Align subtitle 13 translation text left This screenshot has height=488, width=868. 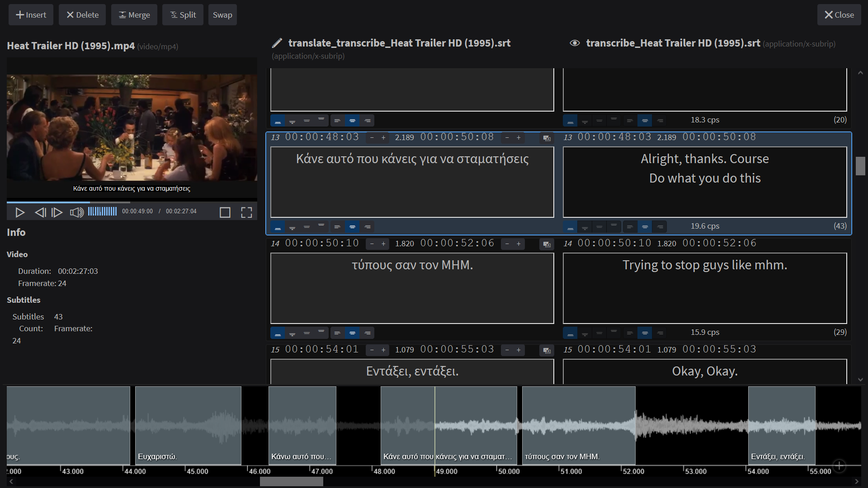[337, 227]
